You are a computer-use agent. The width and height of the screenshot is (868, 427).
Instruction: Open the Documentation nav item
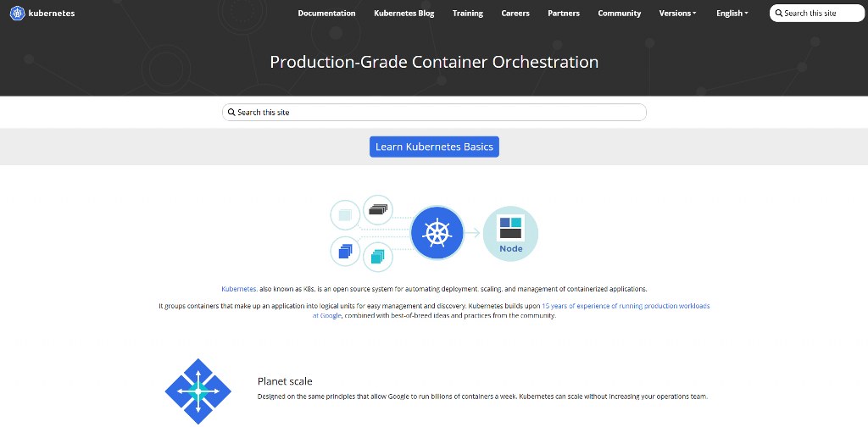[x=326, y=14]
